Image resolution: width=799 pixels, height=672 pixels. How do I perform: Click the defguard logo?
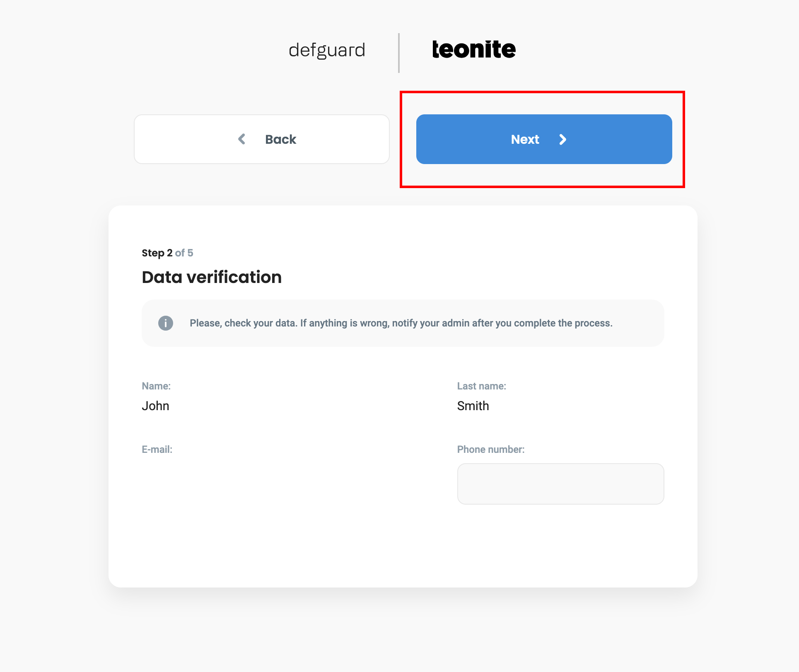pyautogui.click(x=327, y=51)
